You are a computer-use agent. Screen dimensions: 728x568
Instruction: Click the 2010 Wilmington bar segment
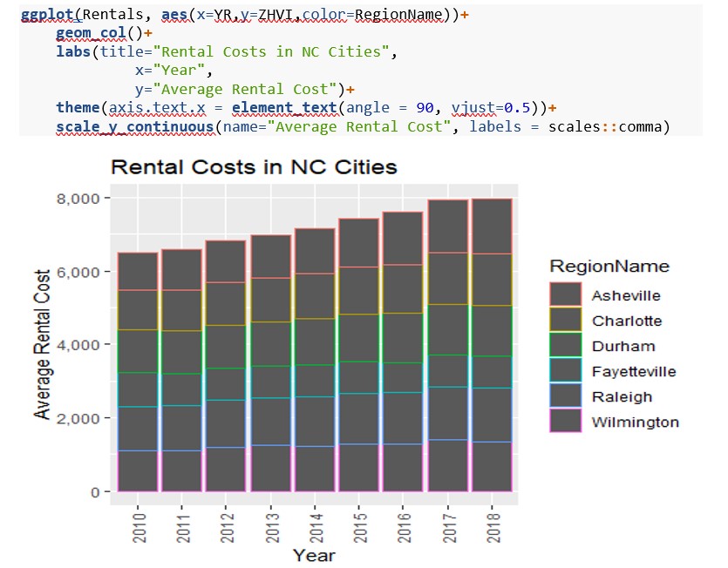coord(138,471)
